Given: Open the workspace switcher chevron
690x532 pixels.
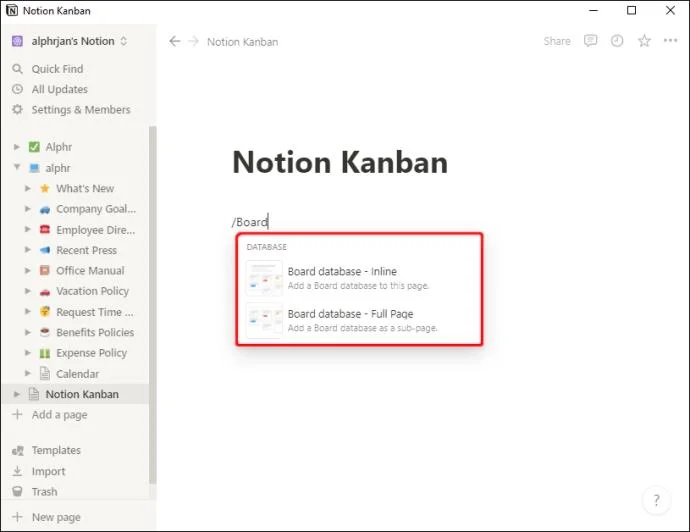Looking at the screenshot, I should pos(124,41).
